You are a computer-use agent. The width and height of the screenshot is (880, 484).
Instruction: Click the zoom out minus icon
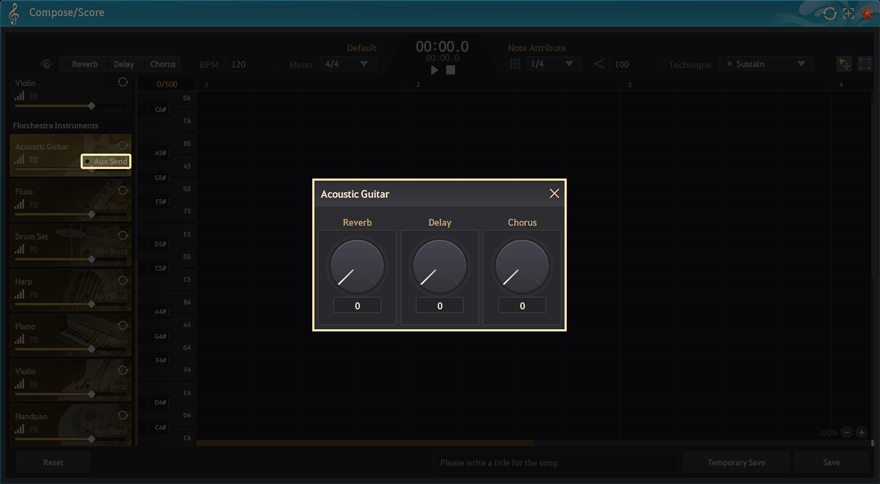pos(847,432)
